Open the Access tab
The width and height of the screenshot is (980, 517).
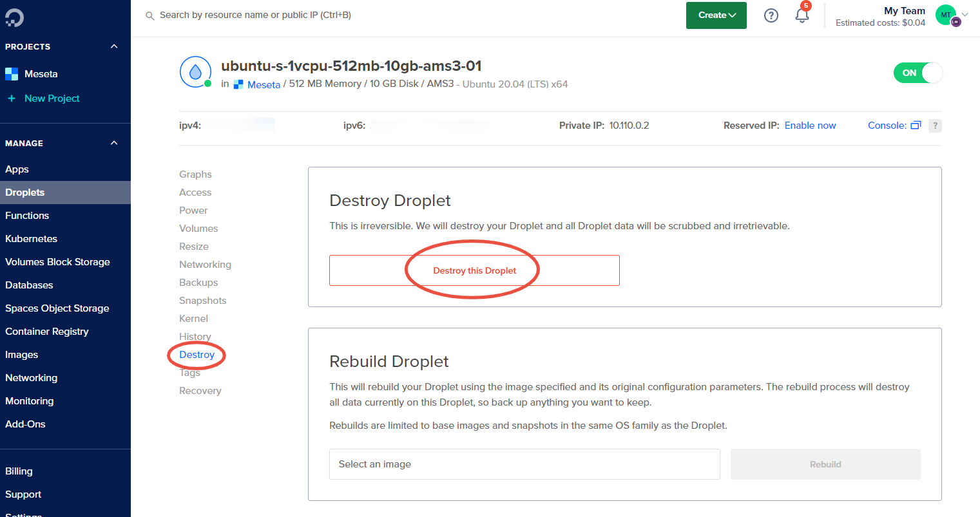pyautogui.click(x=195, y=193)
